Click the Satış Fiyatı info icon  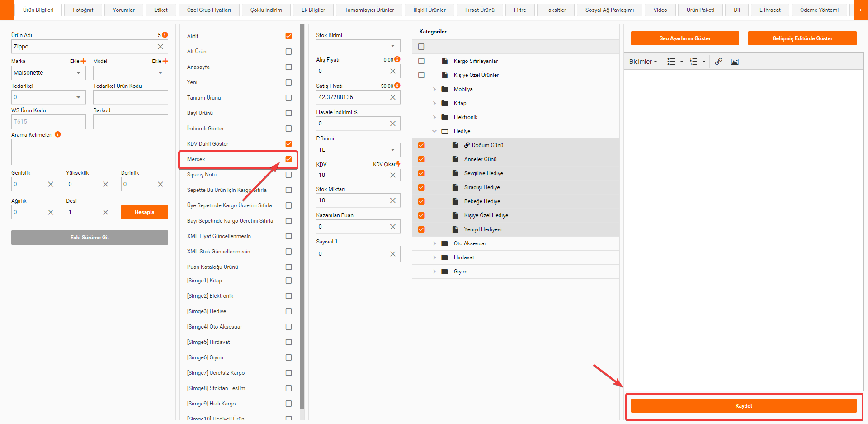pyautogui.click(x=397, y=86)
